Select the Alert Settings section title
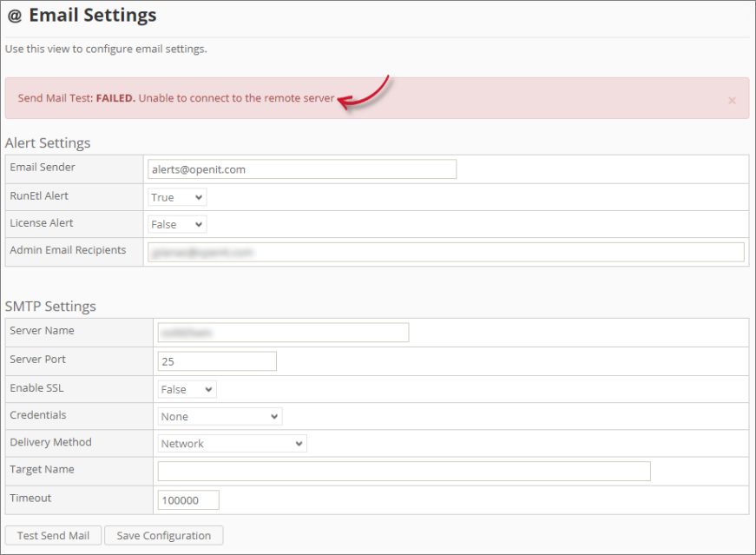Viewport: 756px width, 555px height. [x=47, y=142]
